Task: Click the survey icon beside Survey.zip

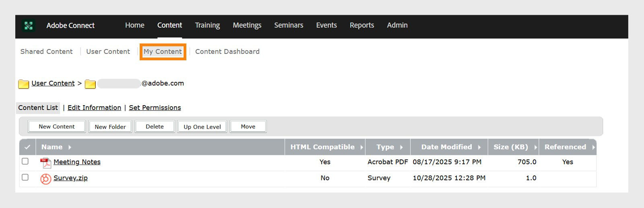Action: tap(45, 179)
